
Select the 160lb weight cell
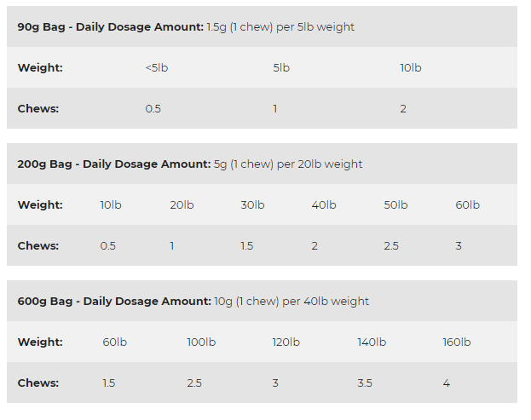tap(457, 342)
